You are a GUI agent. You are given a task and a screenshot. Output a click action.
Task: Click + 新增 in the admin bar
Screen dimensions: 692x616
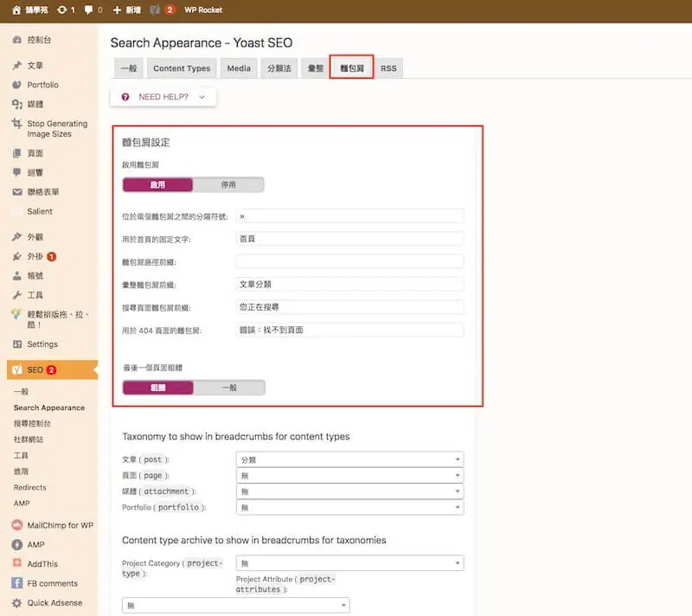(x=126, y=10)
